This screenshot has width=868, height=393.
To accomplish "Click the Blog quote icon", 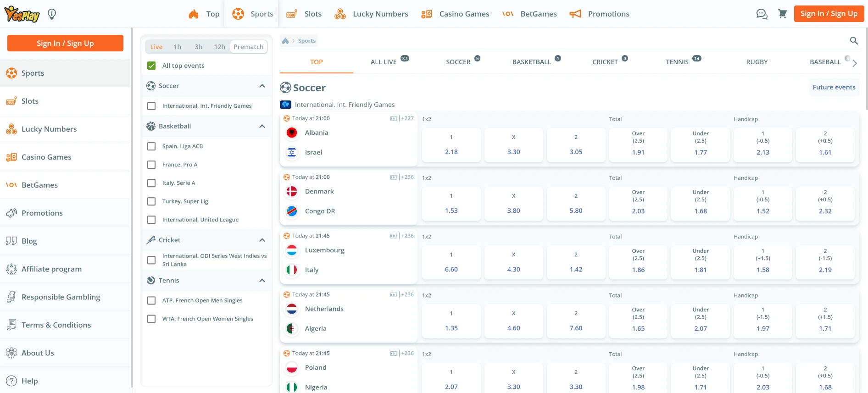I will [x=11, y=241].
